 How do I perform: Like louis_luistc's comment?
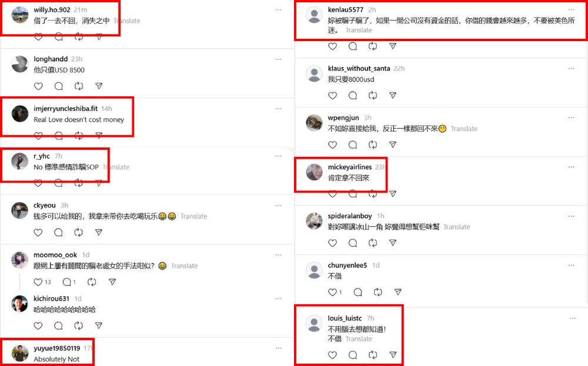point(332,355)
